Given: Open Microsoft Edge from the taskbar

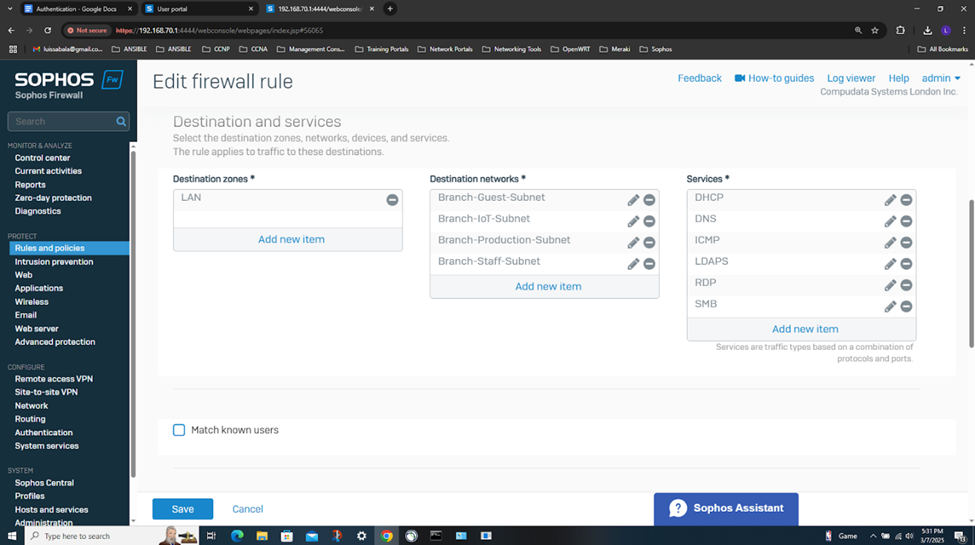Looking at the screenshot, I should 237,536.
